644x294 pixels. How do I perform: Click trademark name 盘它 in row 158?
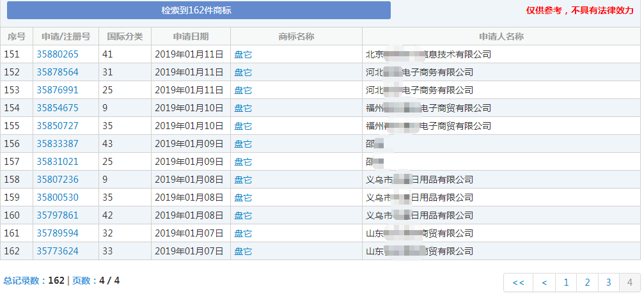tap(243, 180)
